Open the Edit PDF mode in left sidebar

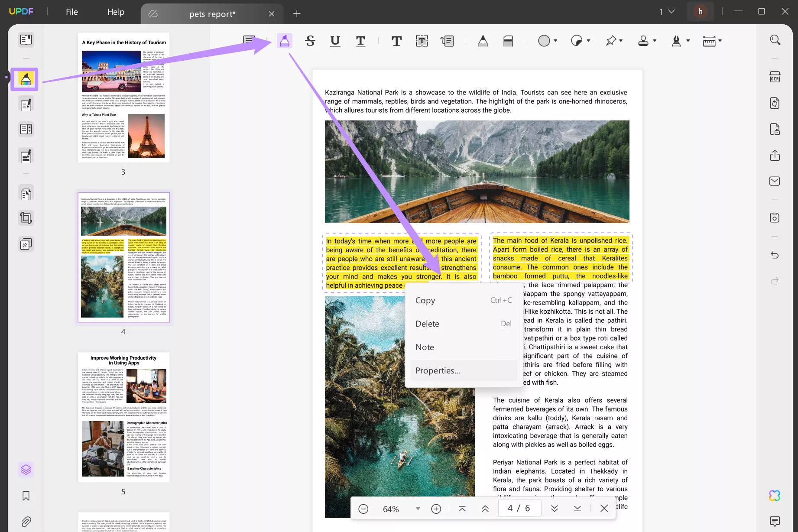click(26, 104)
